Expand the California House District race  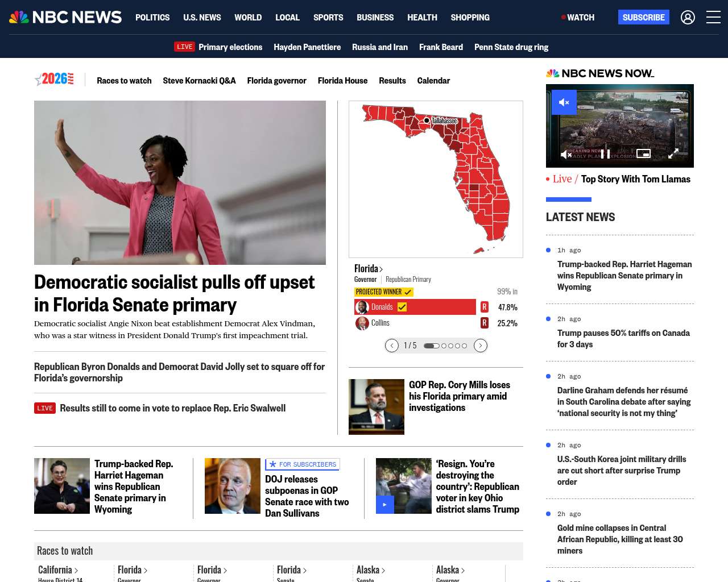point(58,570)
